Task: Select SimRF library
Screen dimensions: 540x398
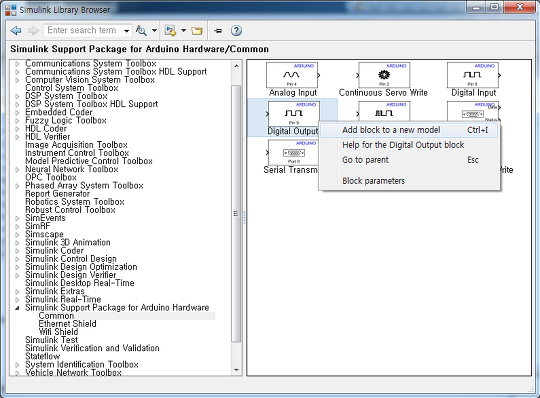Action: pyautogui.click(x=38, y=227)
